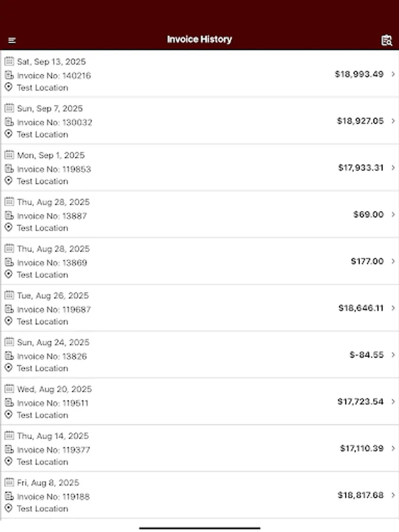Select the invoice document icon for Invoice No: 140216
The image size is (399, 532).
tap(10, 75)
